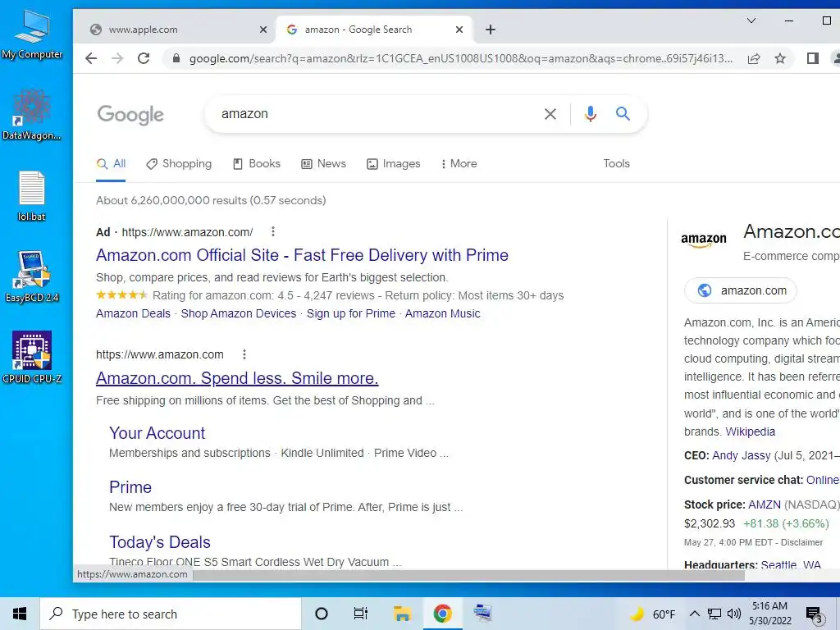Switch to Books results
Viewport: 840px width, 630px height.
[257, 163]
